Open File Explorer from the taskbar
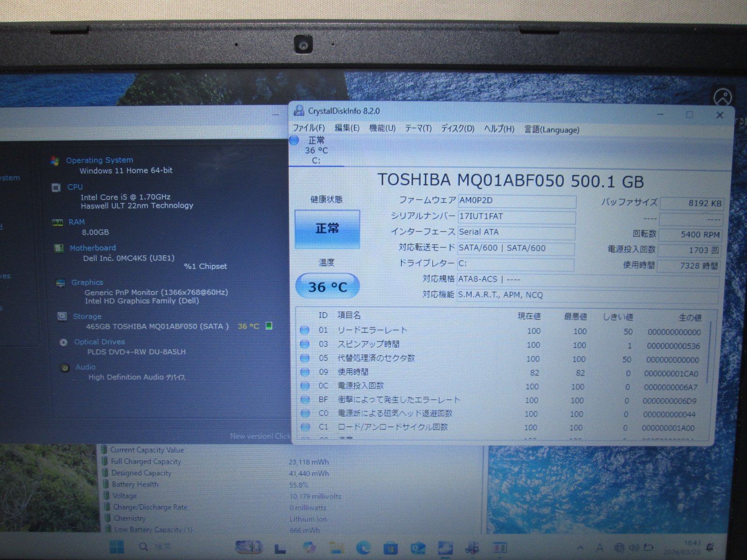This screenshot has width=747, height=560. pos(336,547)
